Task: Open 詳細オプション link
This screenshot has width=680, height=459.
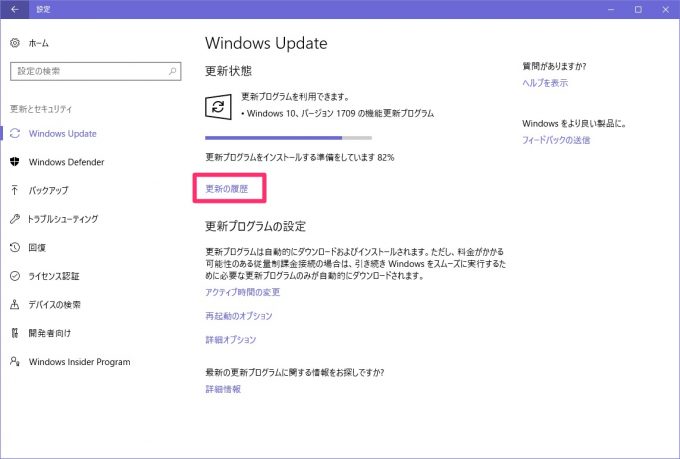Action: pyautogui.click(x=231, y=340)
